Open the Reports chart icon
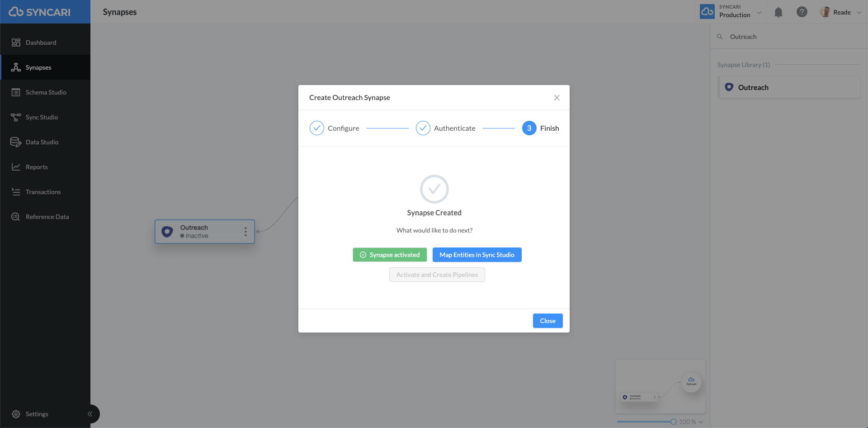Screen dimensions: 868x428 click(16, 167)
